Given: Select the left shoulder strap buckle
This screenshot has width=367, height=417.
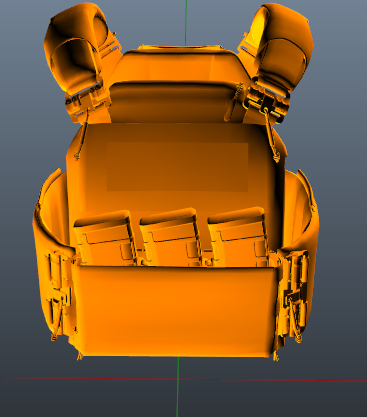Looking at the screenshot, I should click(87, 101).
